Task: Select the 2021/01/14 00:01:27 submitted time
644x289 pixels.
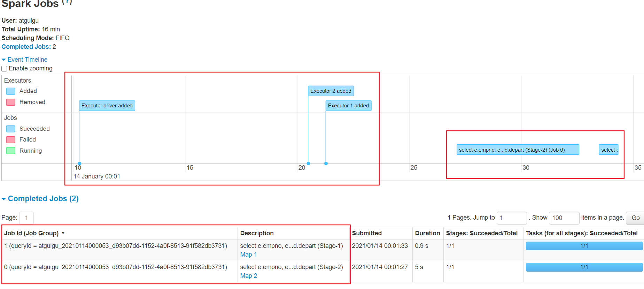Action: (380, 267)
